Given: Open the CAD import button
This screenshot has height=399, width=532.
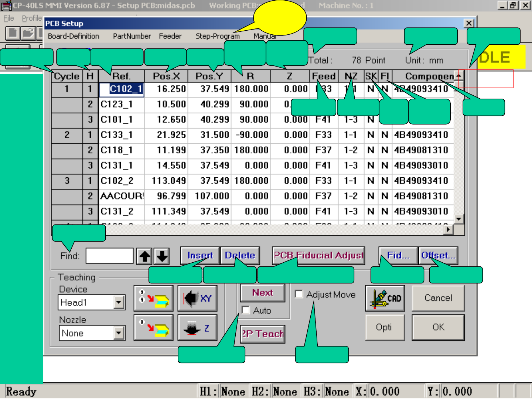Looking at the screenshot, I should [385, 299].
